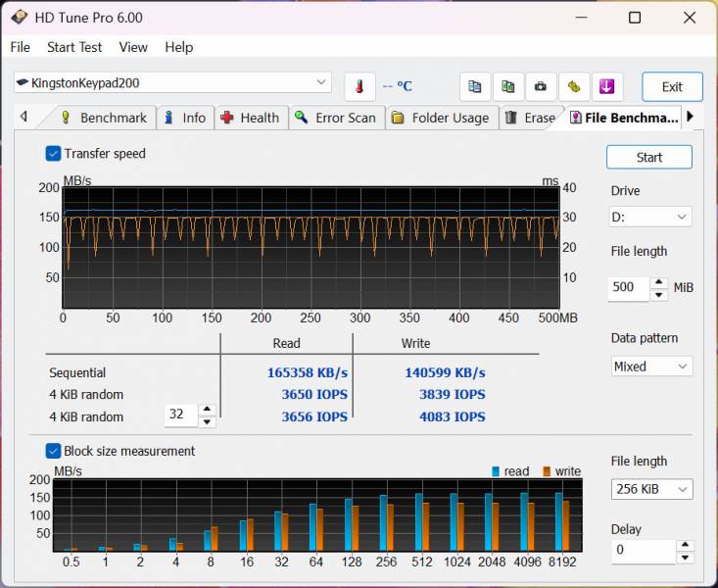Viewport: 718px width, 588px height.
Task: Toggle the Transfer speed checkbox
Action: pos(53,154)
